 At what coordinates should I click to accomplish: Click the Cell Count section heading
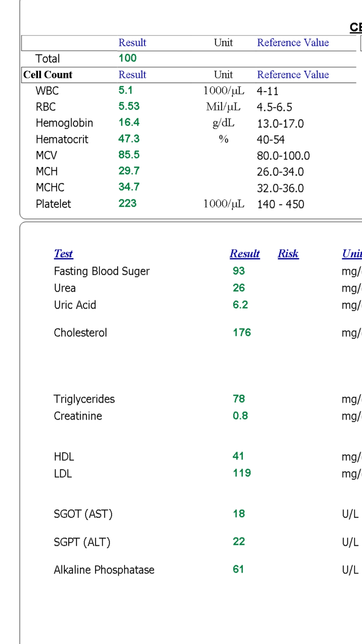(48, 74)
